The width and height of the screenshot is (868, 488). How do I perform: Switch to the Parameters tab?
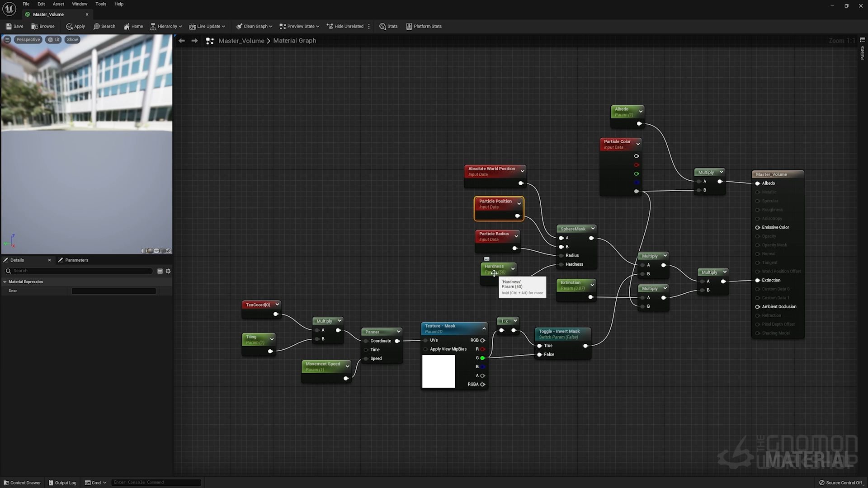click(x=76, y=260)
